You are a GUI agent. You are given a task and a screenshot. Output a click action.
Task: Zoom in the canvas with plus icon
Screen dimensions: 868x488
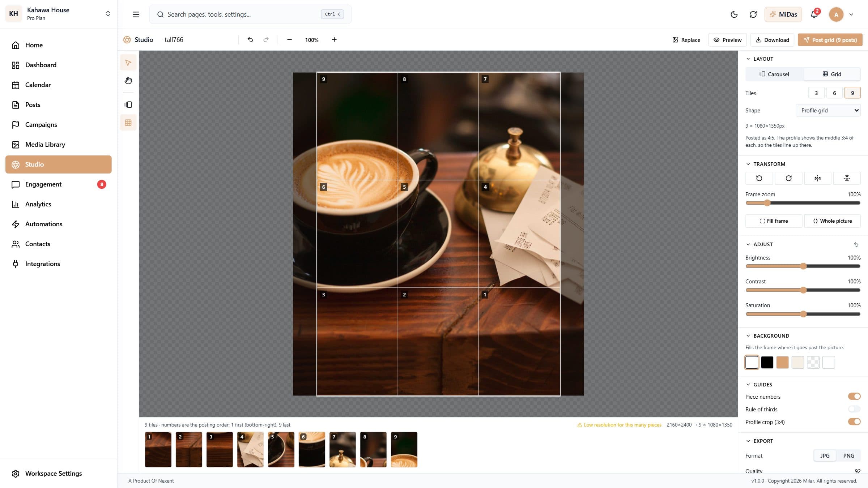click(x=334, y=40)
